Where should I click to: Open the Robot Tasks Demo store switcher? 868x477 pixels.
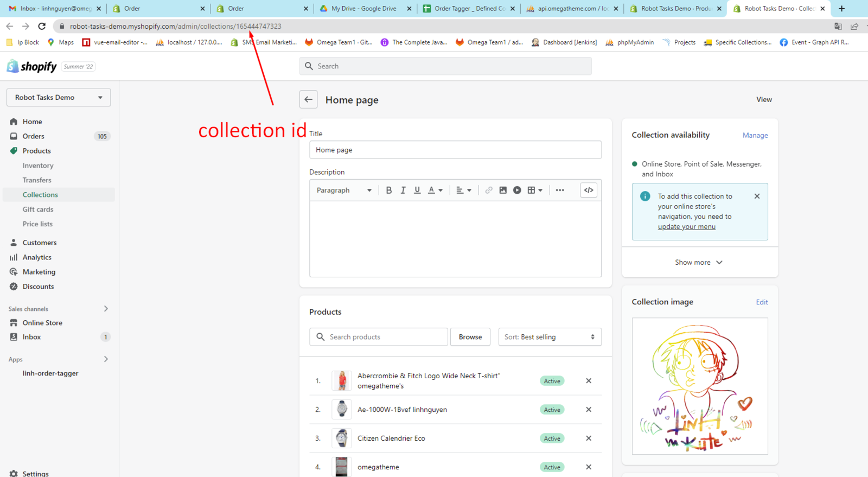pos(59,98)
